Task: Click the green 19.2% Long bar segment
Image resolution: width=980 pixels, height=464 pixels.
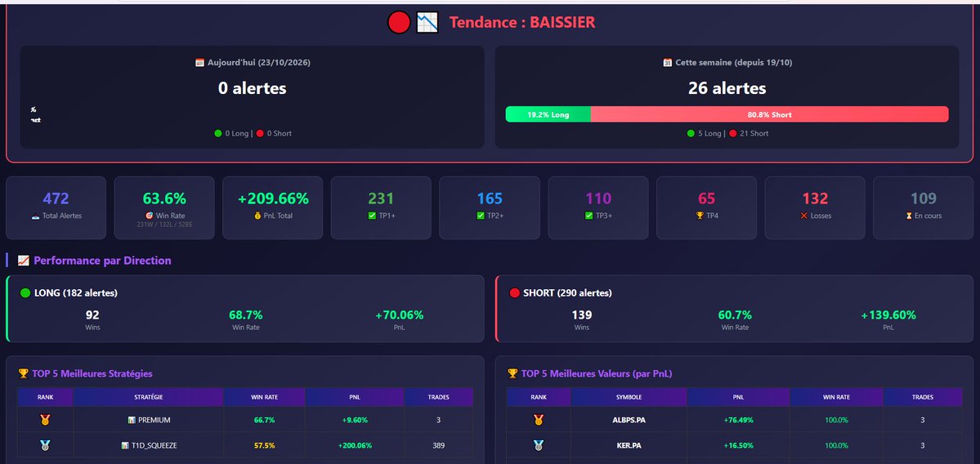Action: click(x=548, y=114)
